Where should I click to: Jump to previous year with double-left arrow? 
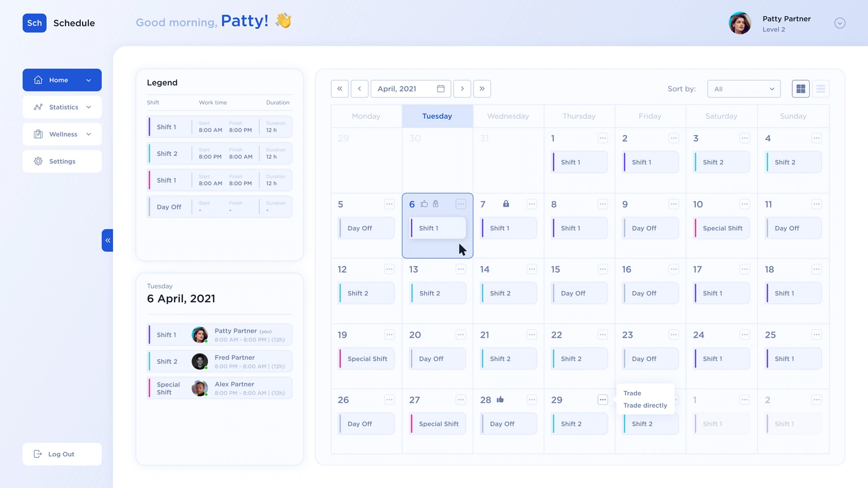tap(340, 89)
